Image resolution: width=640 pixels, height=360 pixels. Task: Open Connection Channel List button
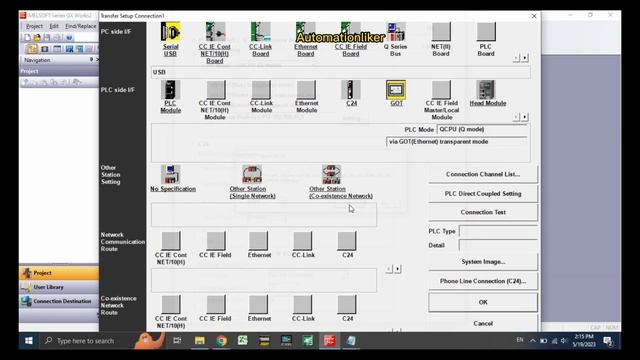click(483, 174)
